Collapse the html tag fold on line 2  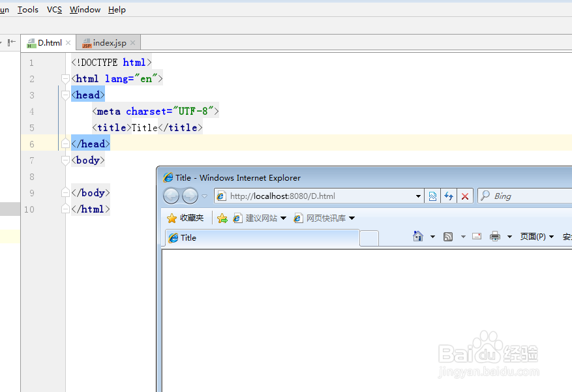point(65,79)
